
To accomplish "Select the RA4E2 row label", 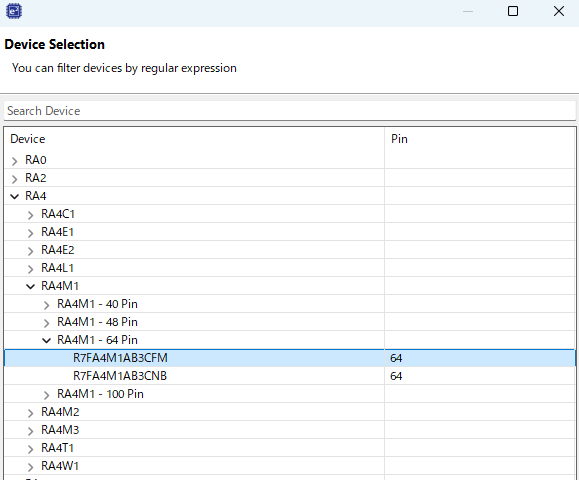I will pos(58,250).
